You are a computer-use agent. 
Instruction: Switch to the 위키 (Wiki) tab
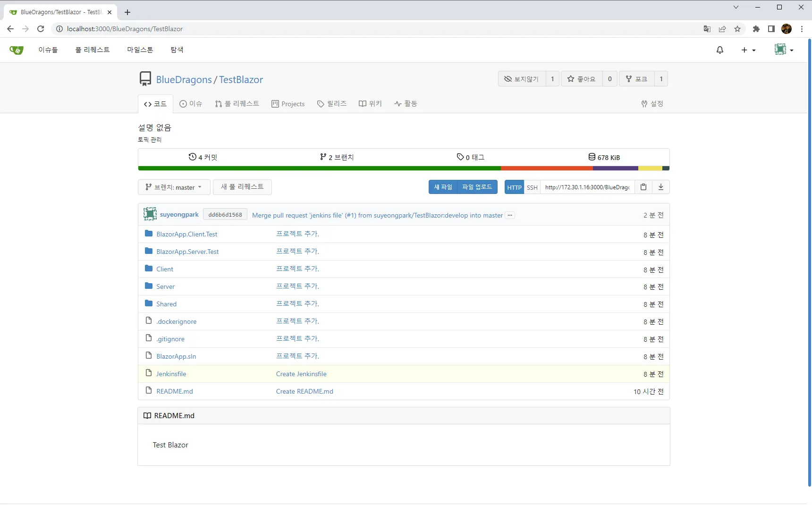370,104
